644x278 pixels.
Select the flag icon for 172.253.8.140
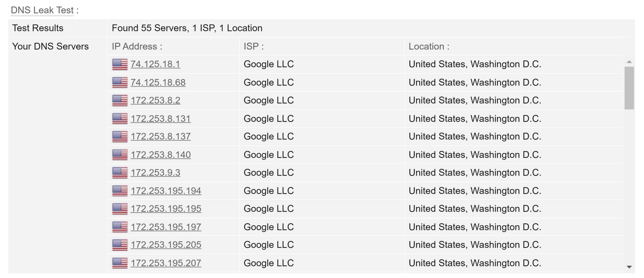pos(120,155)
